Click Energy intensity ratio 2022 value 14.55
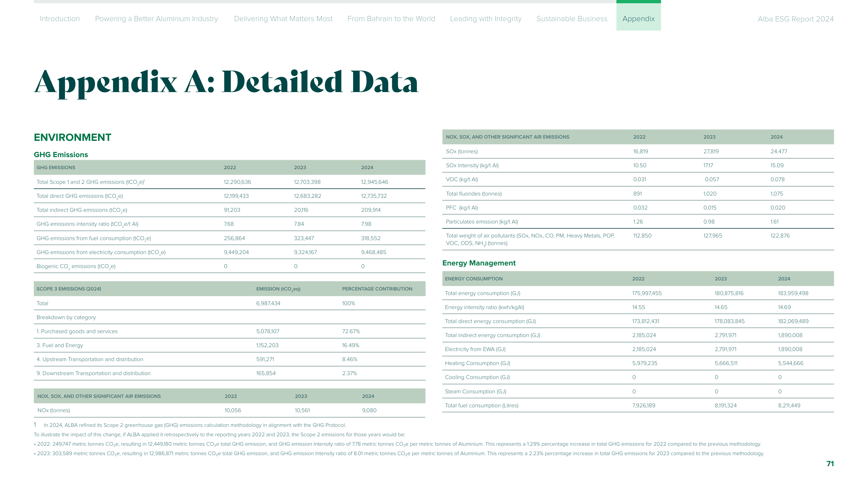868x488 pixels. click(639, 307)
